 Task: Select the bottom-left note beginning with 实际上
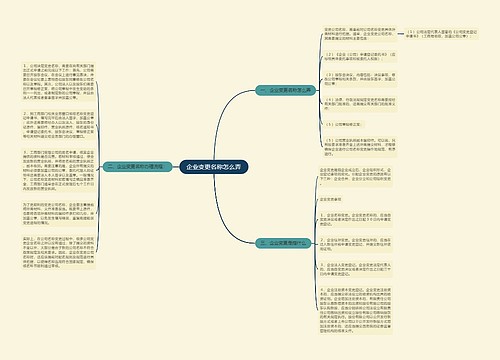click(x=59, y=252)
